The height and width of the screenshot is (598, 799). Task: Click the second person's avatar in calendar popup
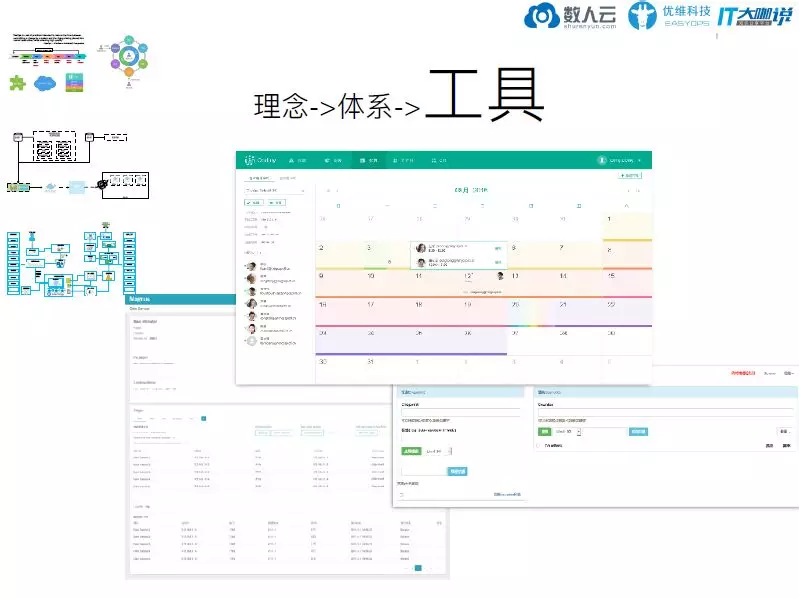421,262
